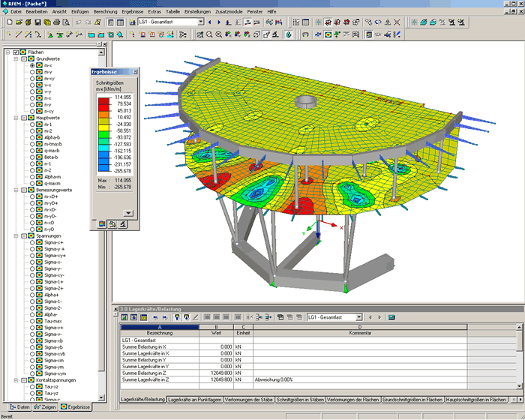525x420 pixels.
Task: Collapse the Hauptwerte tree branch
Action: pos(16,118)
